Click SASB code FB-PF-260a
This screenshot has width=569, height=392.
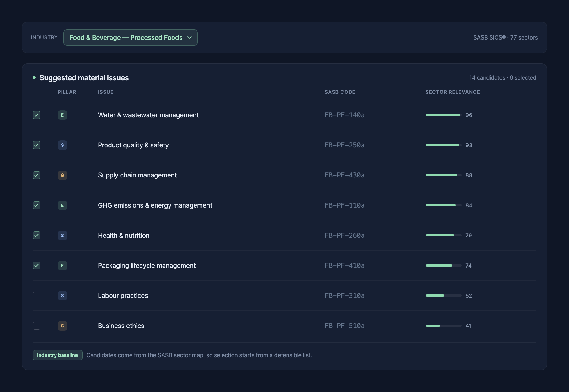345,236
